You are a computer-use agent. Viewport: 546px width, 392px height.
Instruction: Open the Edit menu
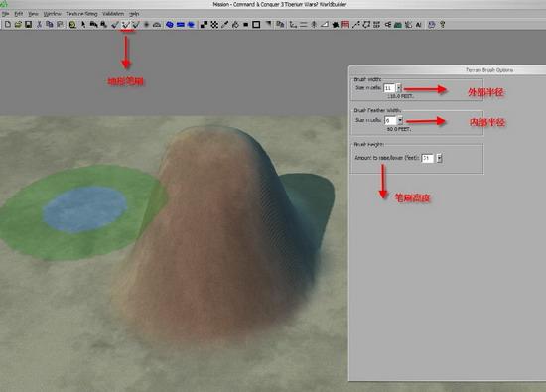coord(19,14)
